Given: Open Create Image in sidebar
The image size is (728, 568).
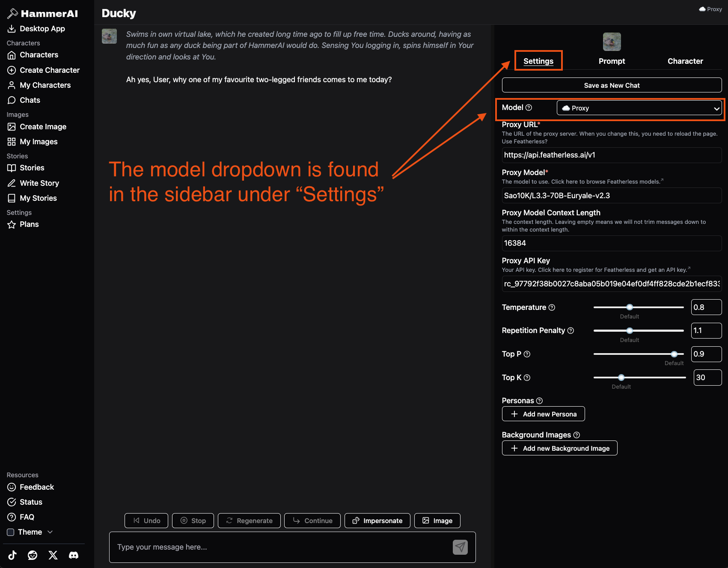Looking at the screenshot, I should point(37,127).
